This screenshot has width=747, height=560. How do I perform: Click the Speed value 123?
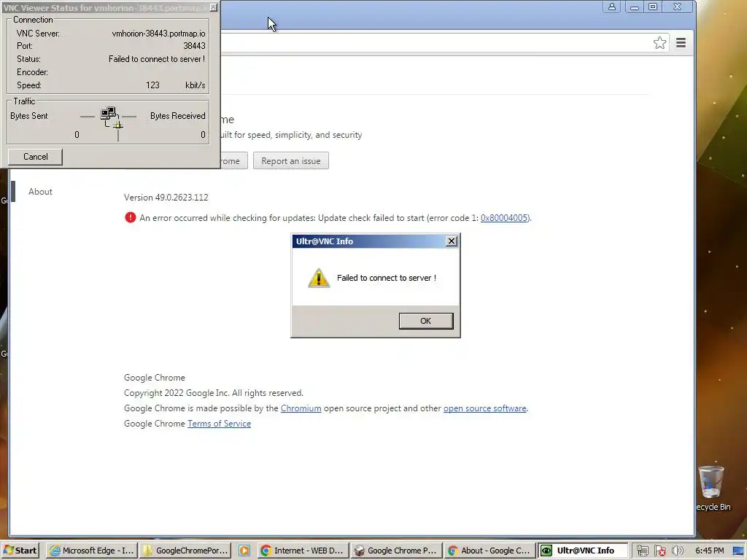pos(152,85)
